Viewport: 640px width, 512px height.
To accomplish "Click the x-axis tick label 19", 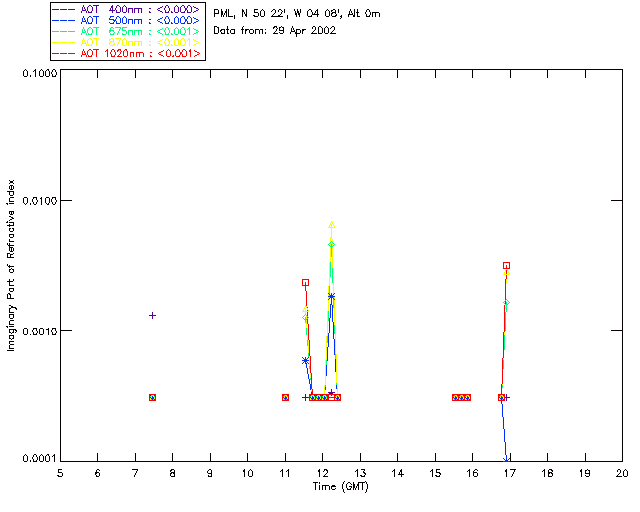I will point(585,473).
